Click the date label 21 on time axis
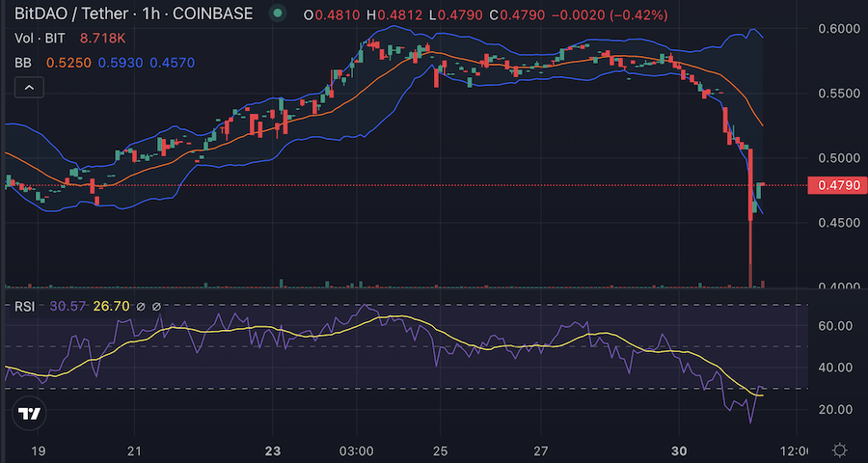868x463 pixels. point(134,449)
